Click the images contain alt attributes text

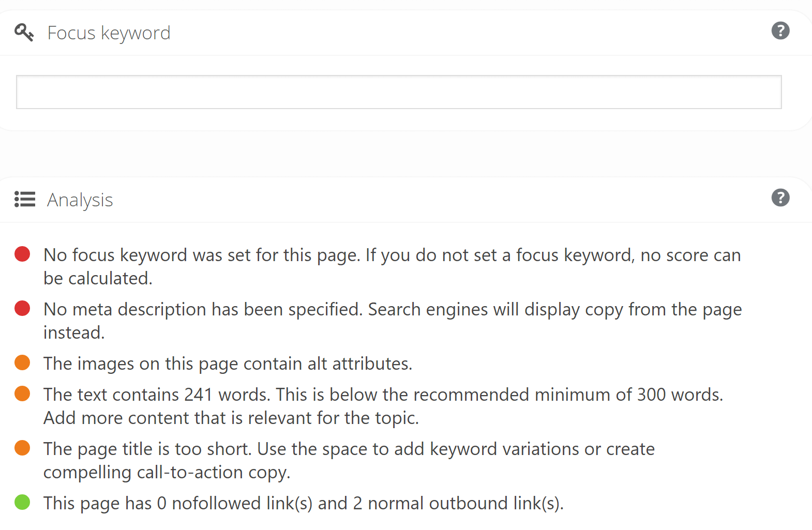pyautogui.click(x=228, y=364)
